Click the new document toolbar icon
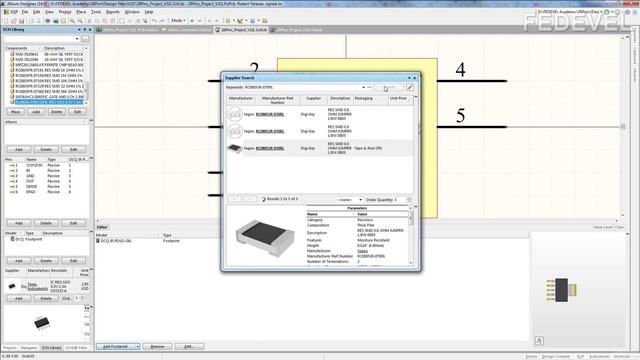The image size is (640, 360). pyautogui.click(x=6, y=21)
